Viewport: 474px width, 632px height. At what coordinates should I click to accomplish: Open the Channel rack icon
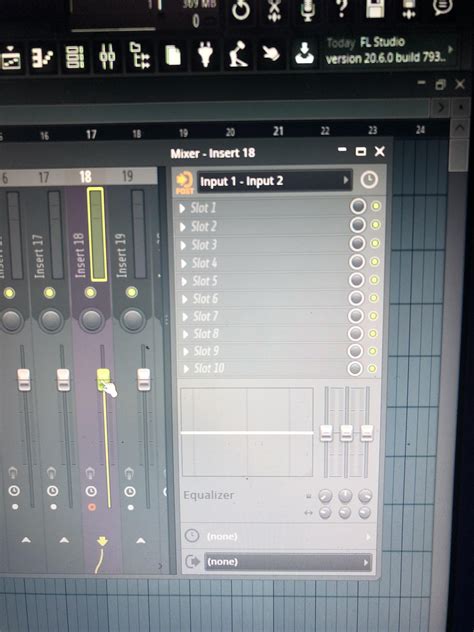click(75, 57)
